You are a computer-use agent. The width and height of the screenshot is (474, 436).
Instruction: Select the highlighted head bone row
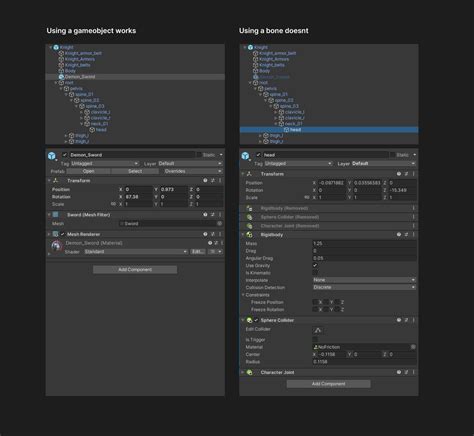(329, 130)
